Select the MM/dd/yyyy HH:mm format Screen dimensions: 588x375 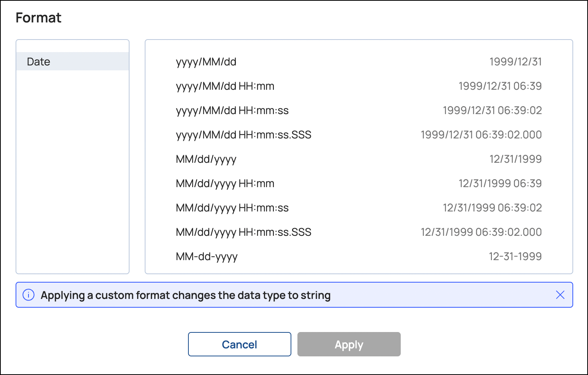(225, 183)
